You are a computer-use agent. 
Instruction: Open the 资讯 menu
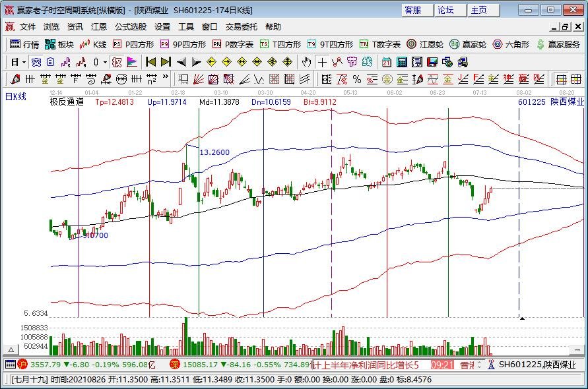coord(75,27)
